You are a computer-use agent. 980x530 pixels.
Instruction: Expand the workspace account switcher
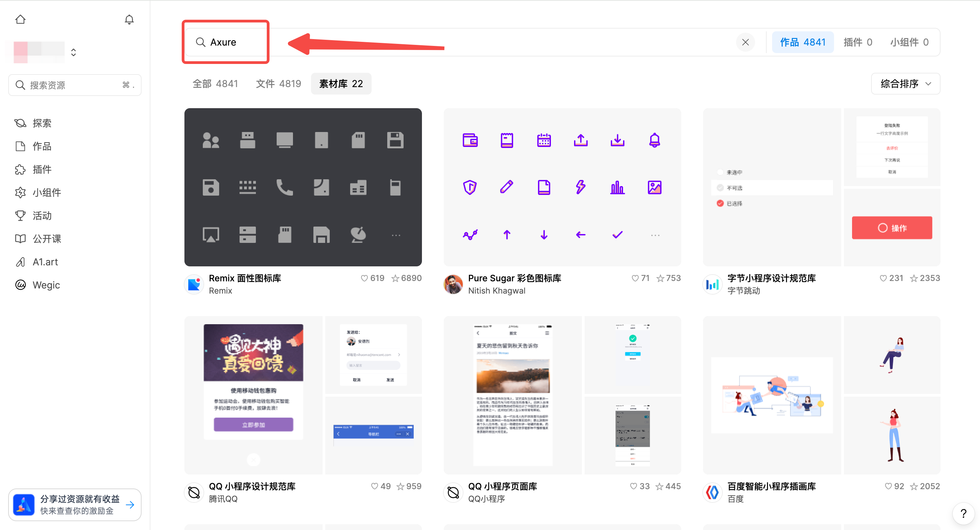[73, 52]
